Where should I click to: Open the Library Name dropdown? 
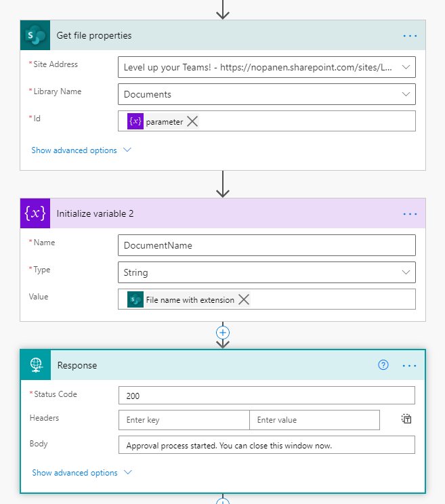point(406,94)
